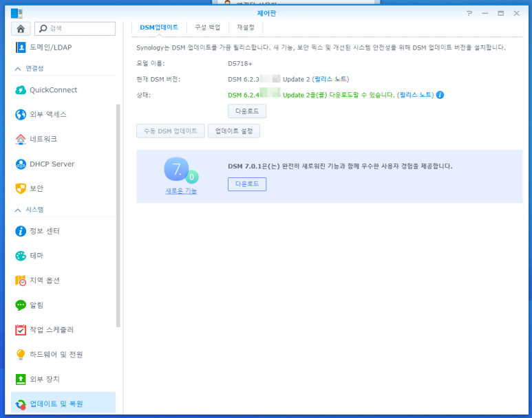Open QuickConnect cloud icon
Screen dimensions: 532x418
(21, 90)
